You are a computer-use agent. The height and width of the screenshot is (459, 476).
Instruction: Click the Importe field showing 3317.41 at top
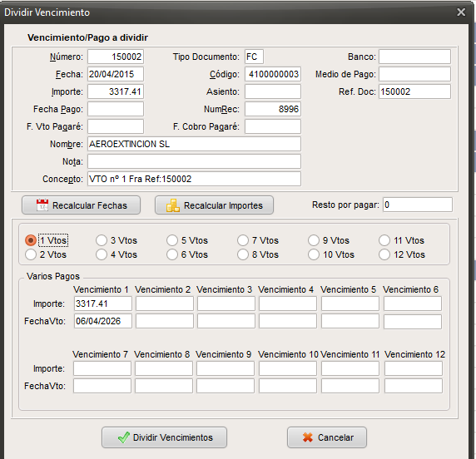coord(116,91)
